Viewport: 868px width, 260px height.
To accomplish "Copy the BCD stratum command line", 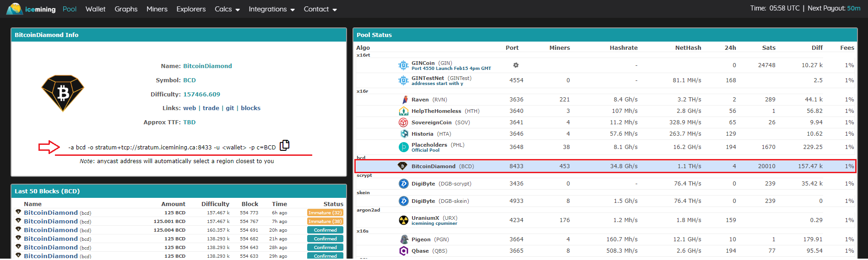I will [x=284, y=145].
